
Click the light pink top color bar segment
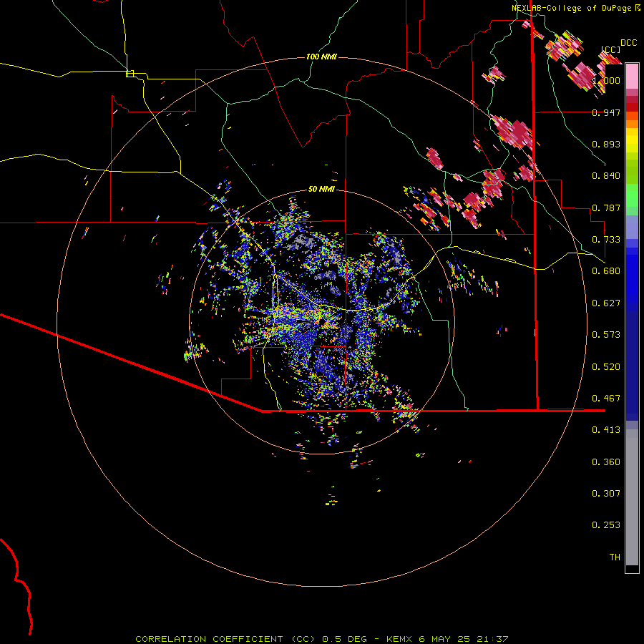[x=632, y=77]
